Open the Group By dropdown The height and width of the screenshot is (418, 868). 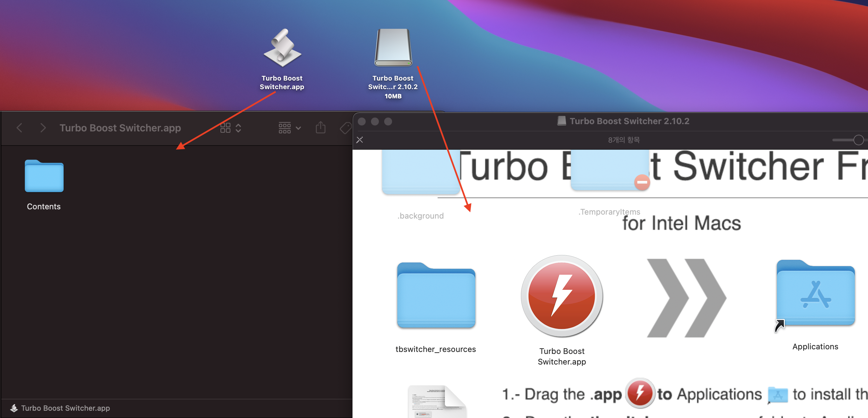click(x=289, y=128)
